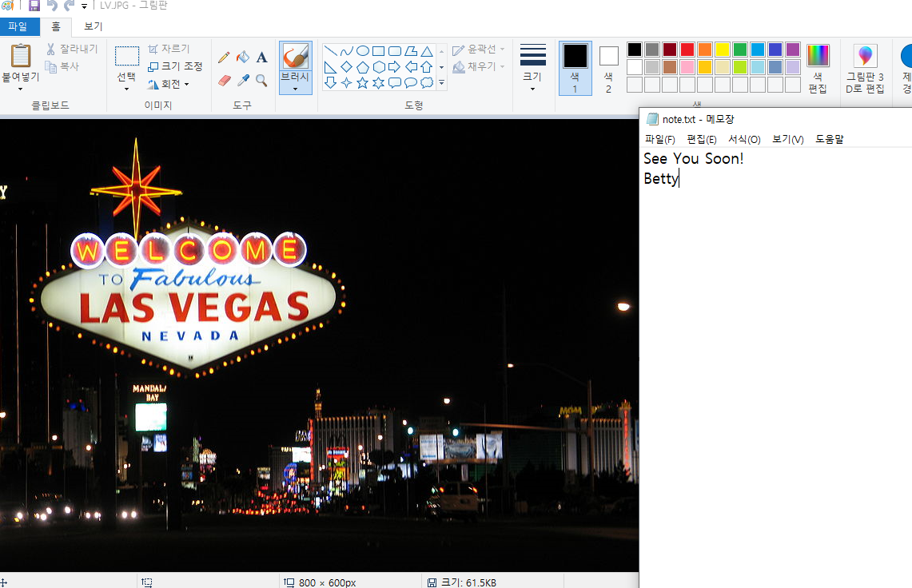Select the Fill with color bucket tool
This screenshot has width=912, height=588.
tap(243, 57)
